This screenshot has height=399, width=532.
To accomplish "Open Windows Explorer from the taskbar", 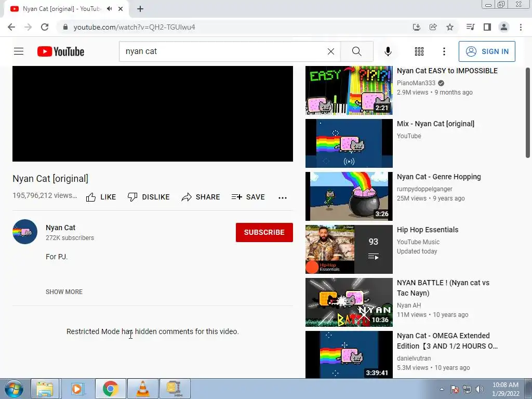I will [x=45, y=389].
